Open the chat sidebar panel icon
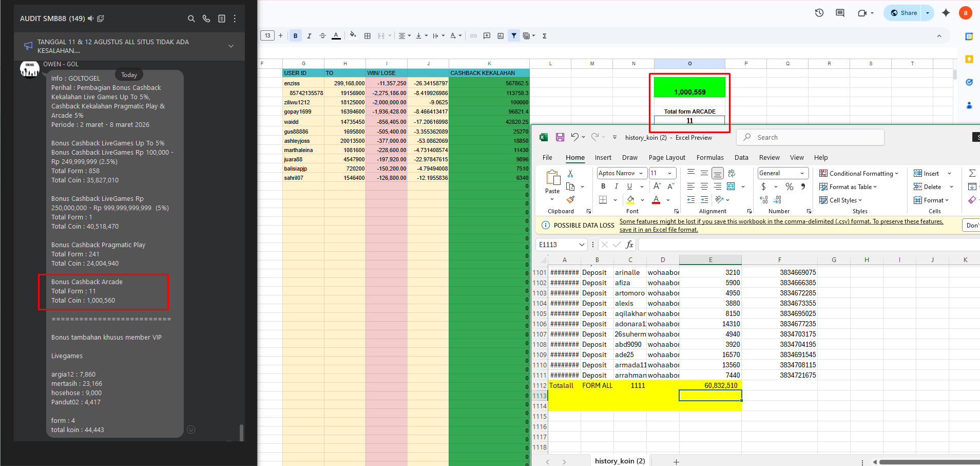Image resolution: width=980 pixels, height=466 pixels. click(x=222, y=18)
